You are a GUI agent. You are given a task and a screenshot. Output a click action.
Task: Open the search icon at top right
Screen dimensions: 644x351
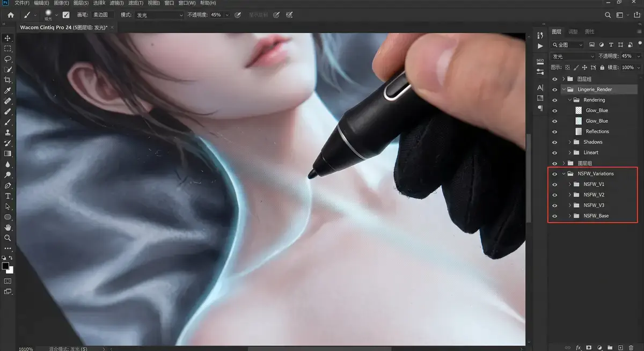(x=608, y=15)
